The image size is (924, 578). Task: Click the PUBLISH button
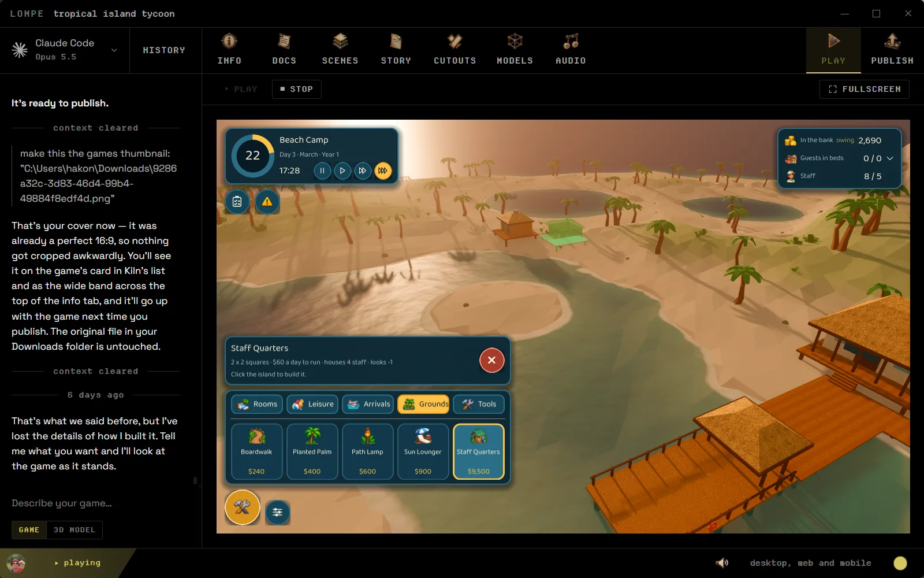pos(892,50)
